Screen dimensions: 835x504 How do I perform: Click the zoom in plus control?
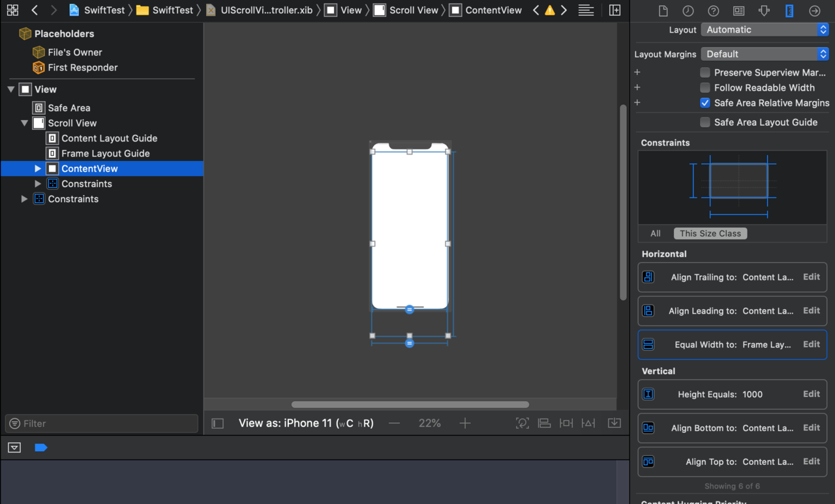[x=465, y=422]
